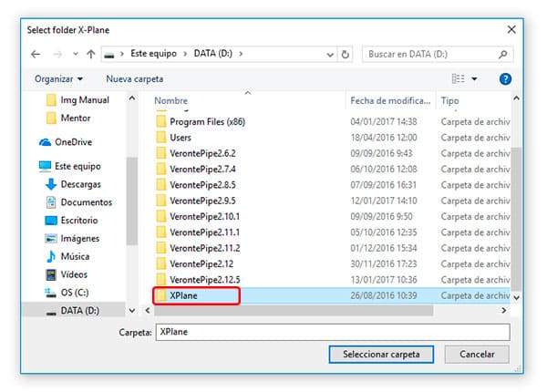
Task: Open the blue help question icon
Action: (505, 79)
